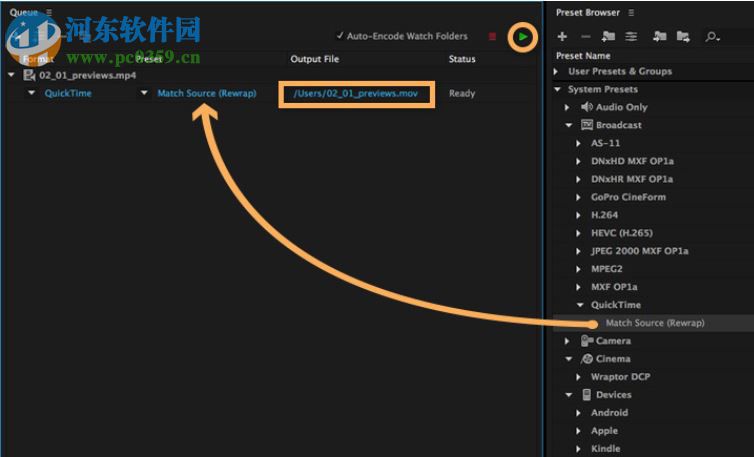Select the Apple row under Devices
The height and width of the screenshot is (457, 754).
[x=604, y=431]
